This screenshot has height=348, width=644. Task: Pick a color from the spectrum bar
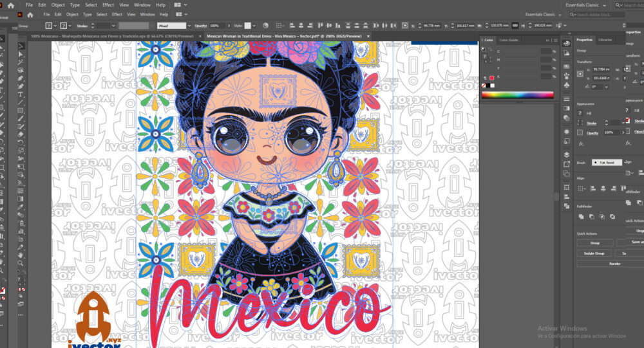518,95
